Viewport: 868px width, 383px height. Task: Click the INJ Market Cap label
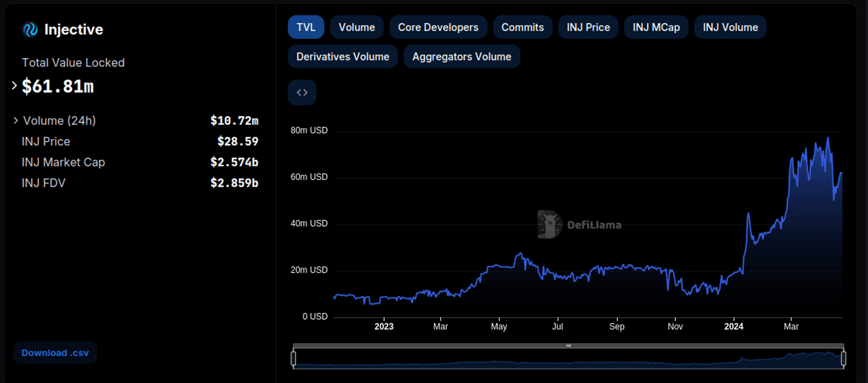click(63, 162)
